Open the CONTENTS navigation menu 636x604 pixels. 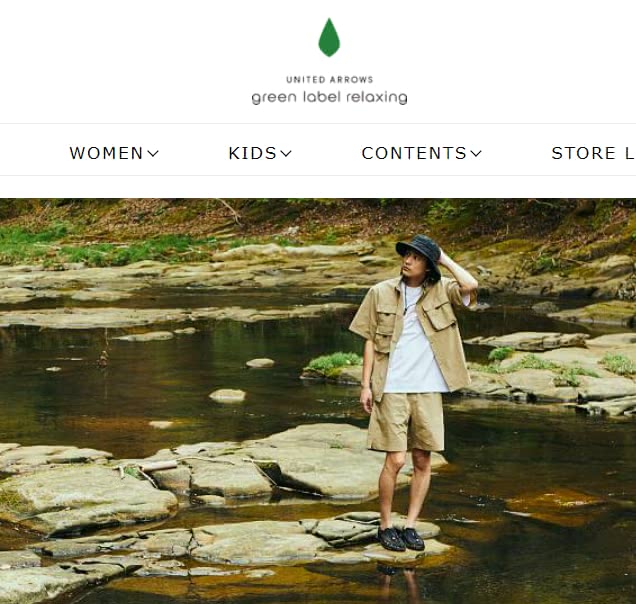tap(414, 153)
